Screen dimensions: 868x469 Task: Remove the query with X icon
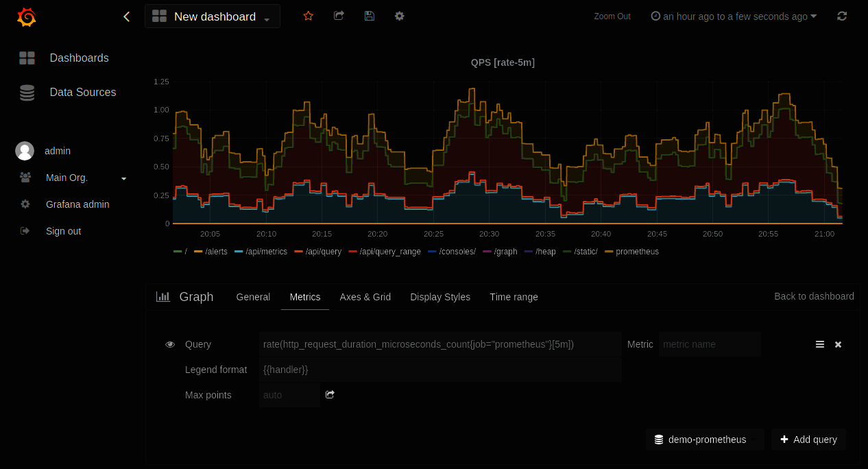coord(838,344)
